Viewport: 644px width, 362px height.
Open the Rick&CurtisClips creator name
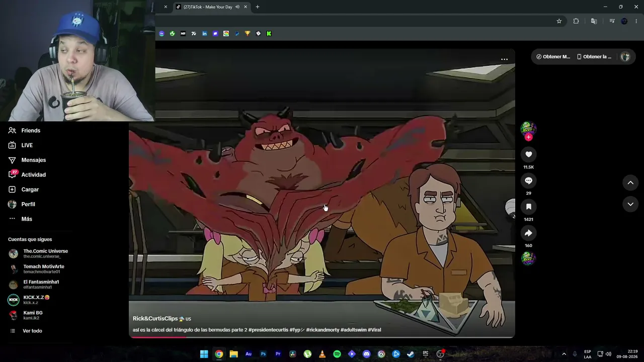tap(155, 319)
